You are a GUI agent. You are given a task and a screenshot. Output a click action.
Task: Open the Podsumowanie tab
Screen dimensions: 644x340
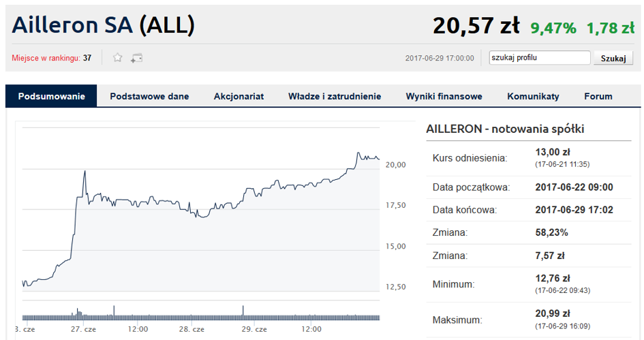pyautogui.click(x=51, y=96)
